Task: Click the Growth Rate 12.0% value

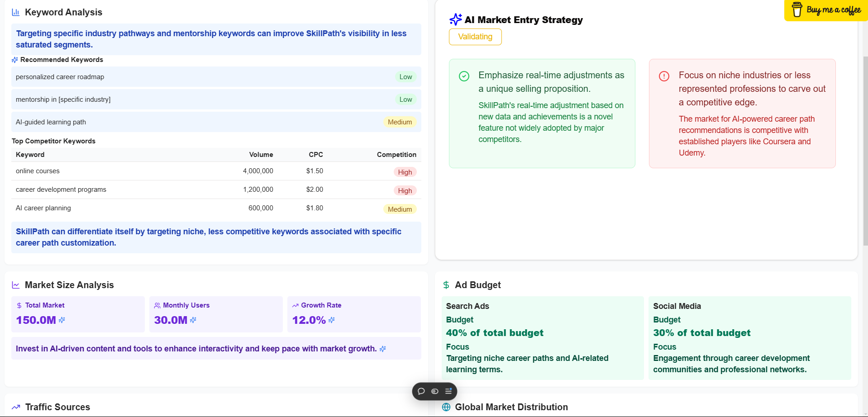Action: [309, 320]
